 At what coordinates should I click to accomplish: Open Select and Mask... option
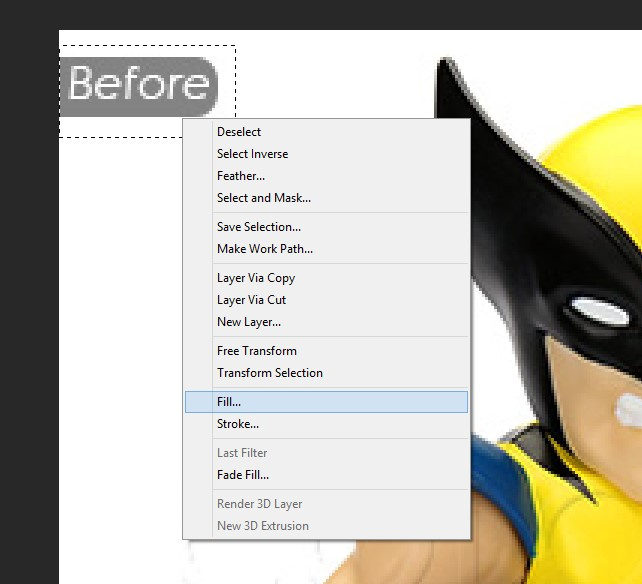(264, 198)
